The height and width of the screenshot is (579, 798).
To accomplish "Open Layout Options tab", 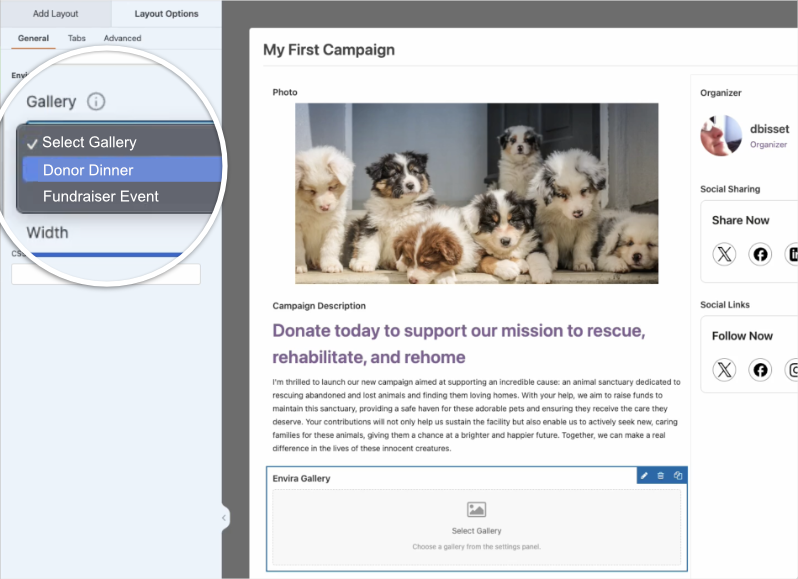I will (166, 14).
